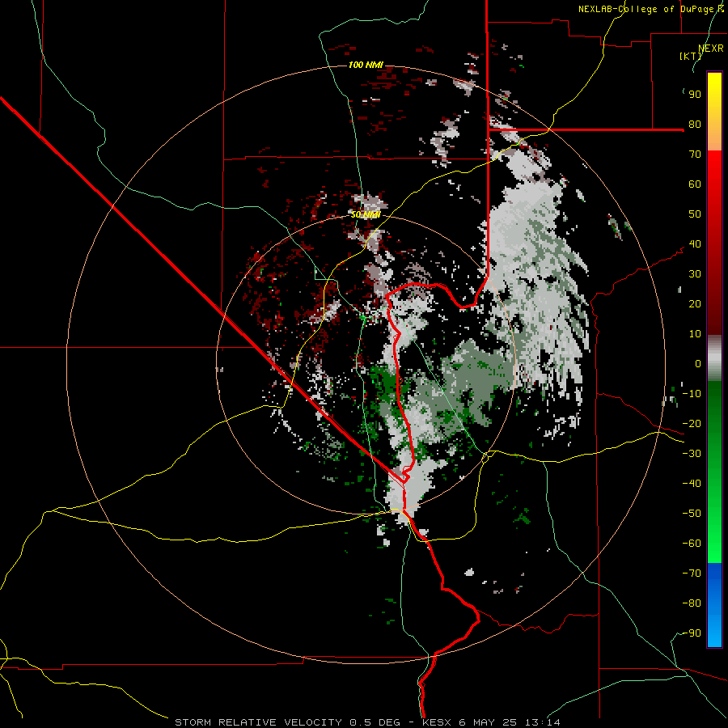Click the 70 value on the velocity legend
This screenshot has height=728, width=728.
point(695,154)
